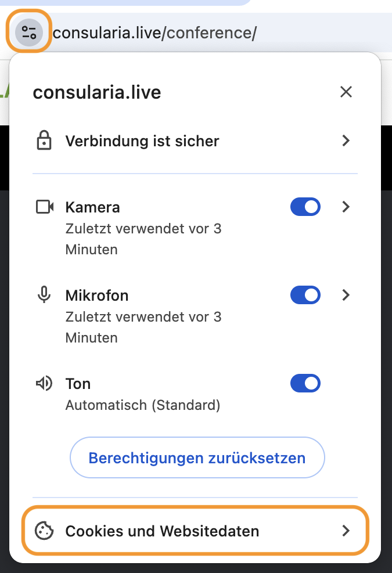Screen dimensions: 392x573
Task: Close the consularia.live site info popup
Action: coord(346,92)
